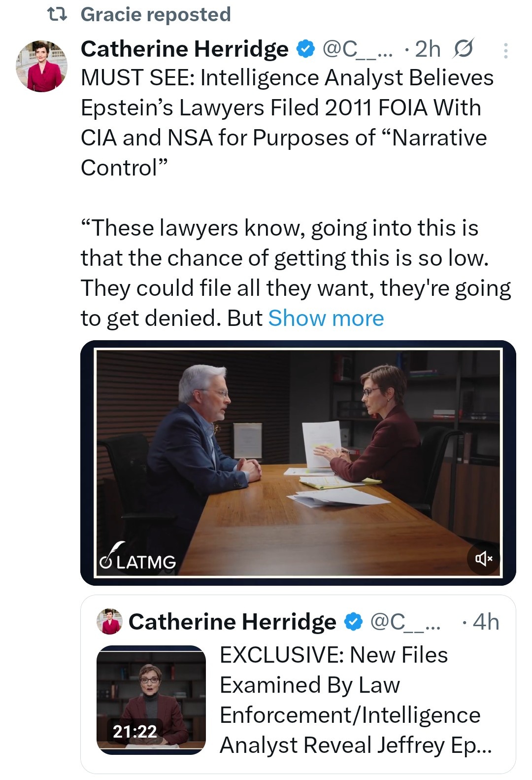Viewport: 532px width, 780px height.
Task: Open the quoted post's small avatar
Action: click(x=110, y=622)
